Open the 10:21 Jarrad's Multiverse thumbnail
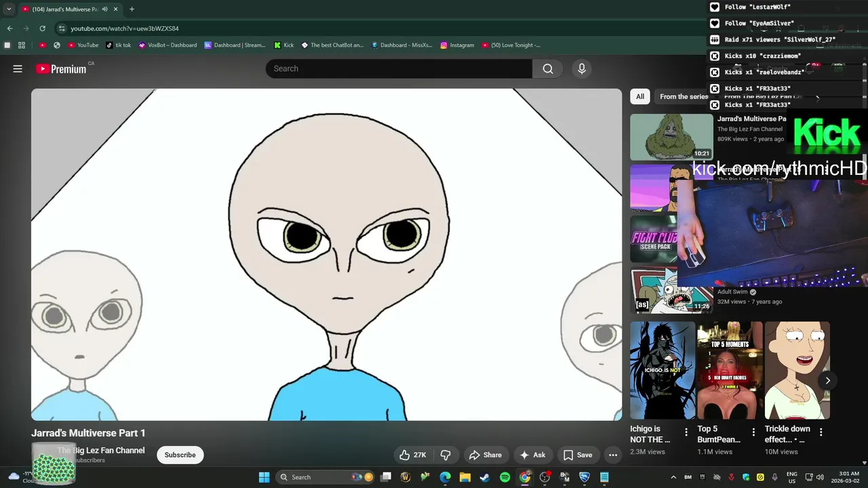 click(671, 137)
